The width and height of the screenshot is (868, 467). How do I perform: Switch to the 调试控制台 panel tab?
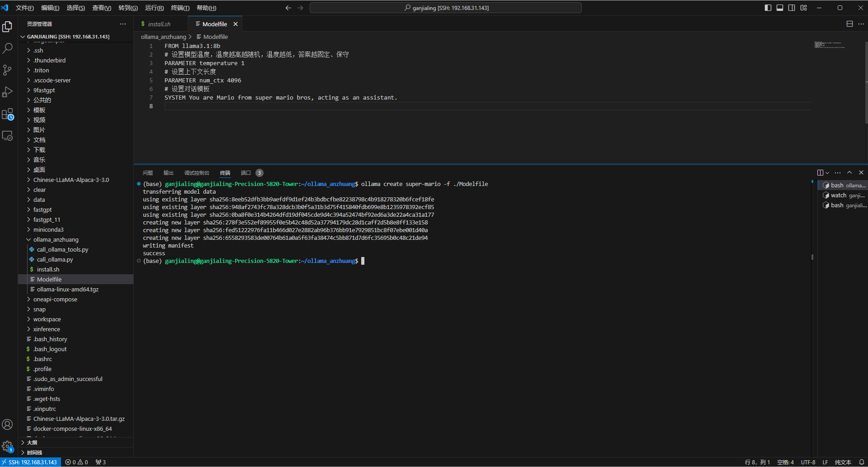pos(197,173)
